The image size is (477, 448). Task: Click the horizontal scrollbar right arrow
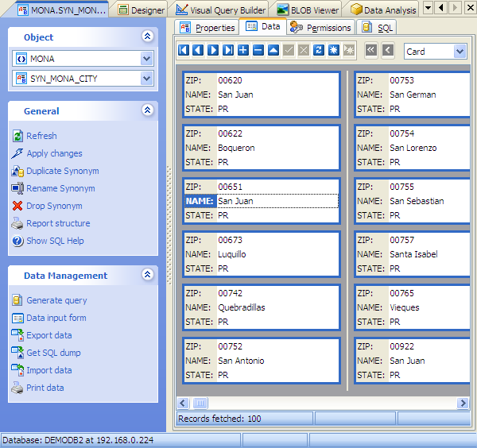point(463,403)
